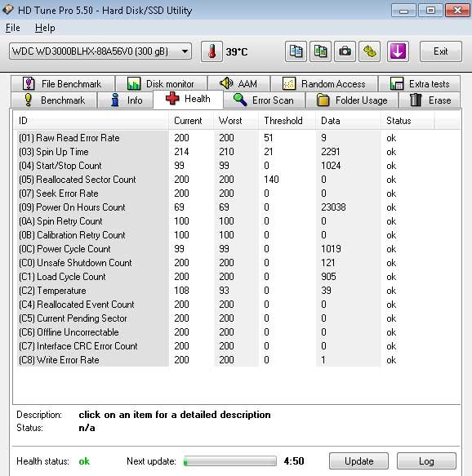Click the speaker icon on AAM tab
This screenshot has height=476, width=472.
[226, 83]
